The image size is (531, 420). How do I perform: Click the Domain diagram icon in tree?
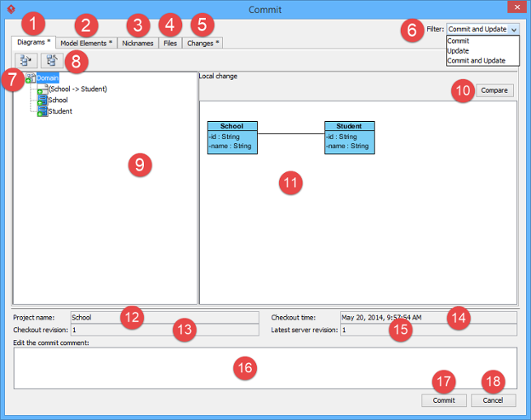pyautogui.click(x=30, y=78)
